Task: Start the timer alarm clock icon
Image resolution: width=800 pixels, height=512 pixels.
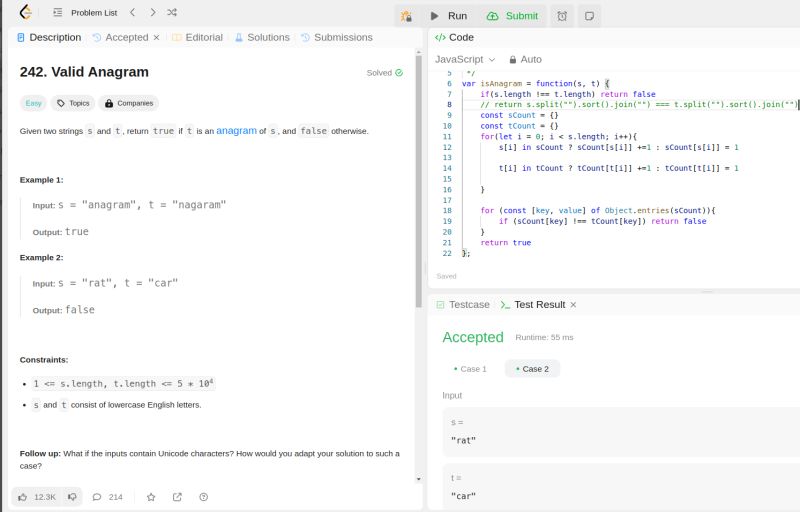Action: pos(562,16)
